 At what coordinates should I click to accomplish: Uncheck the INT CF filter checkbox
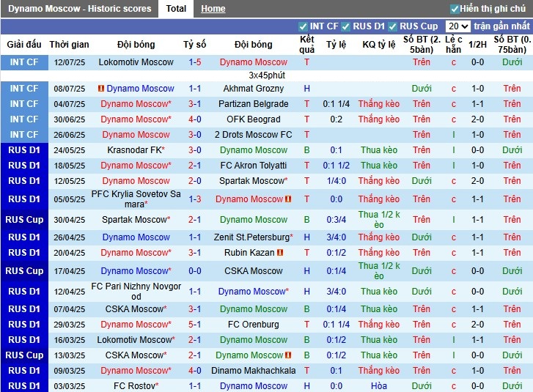pos(304,26)
